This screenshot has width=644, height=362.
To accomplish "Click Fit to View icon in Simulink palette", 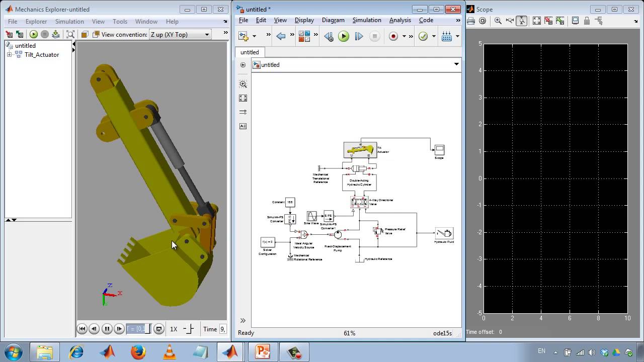I will 243,98.
